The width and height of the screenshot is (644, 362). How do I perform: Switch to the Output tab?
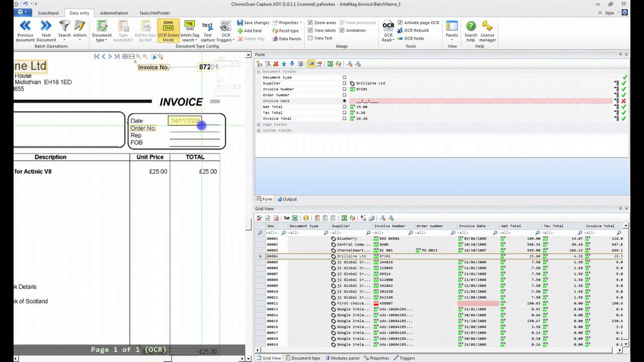(287, 199)
